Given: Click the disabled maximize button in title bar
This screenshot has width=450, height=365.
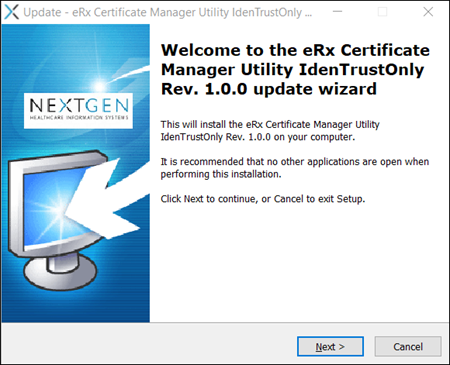Looking at the screenshot, I should (x=382, y=12).
